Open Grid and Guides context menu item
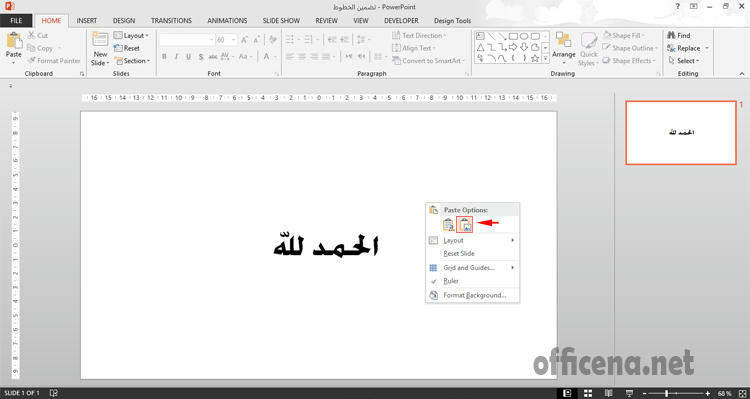 pyautogui.click(x=472, y=268)
